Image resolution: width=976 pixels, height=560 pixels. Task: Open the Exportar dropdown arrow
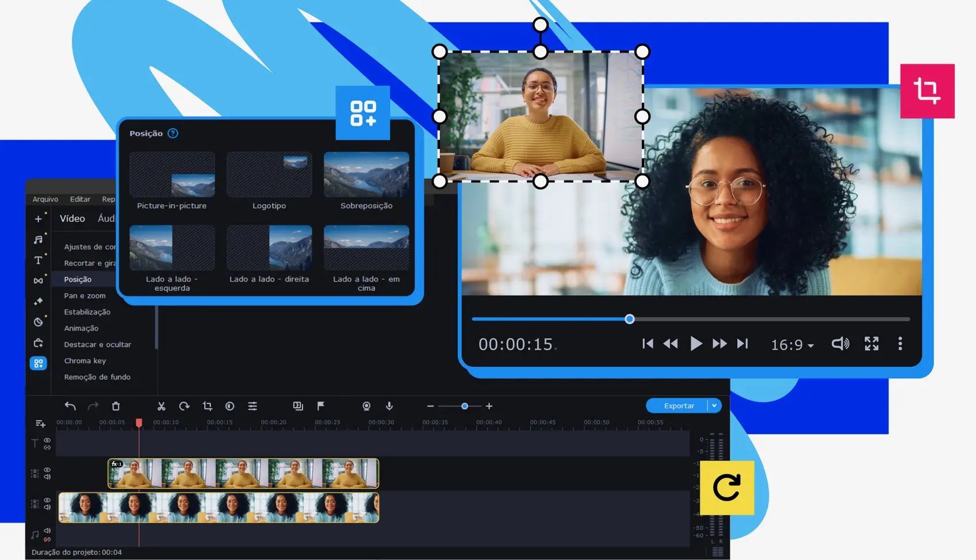tap(715, 405)
